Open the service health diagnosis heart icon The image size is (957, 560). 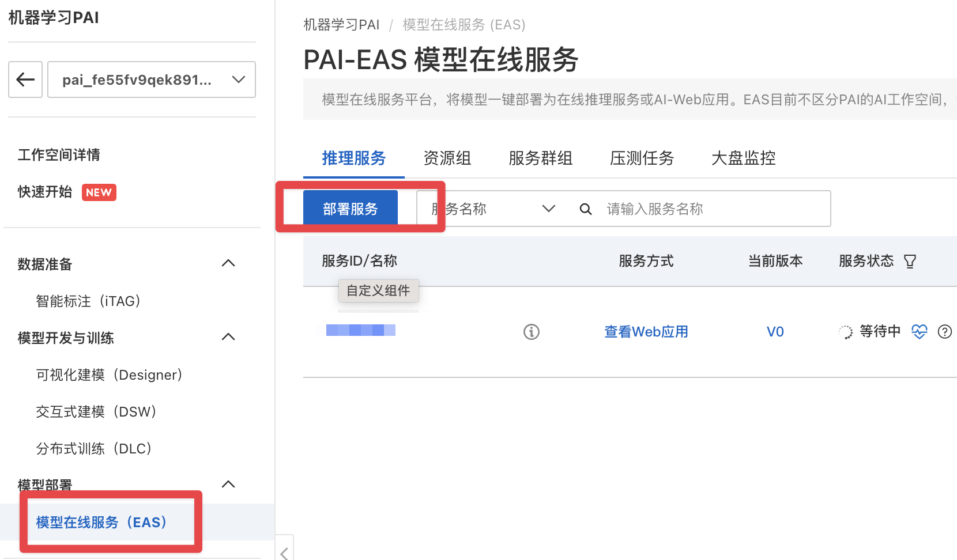tap(920, 332)
